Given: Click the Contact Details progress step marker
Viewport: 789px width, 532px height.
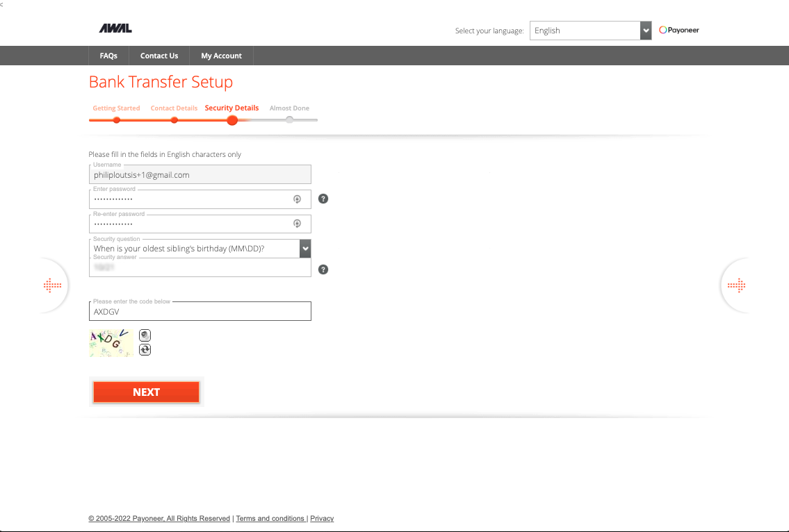Looking at the screenshot, I should coord(174,120).
